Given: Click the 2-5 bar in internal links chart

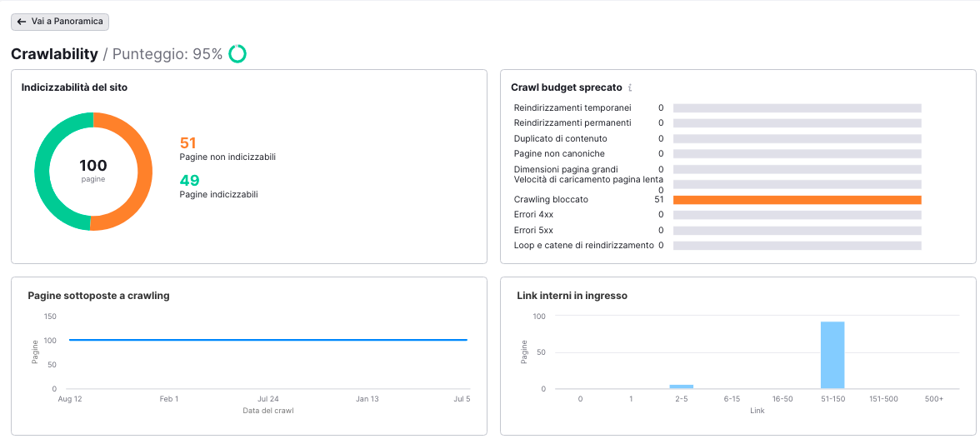Looking at the screenshot, I should point(681,387).
